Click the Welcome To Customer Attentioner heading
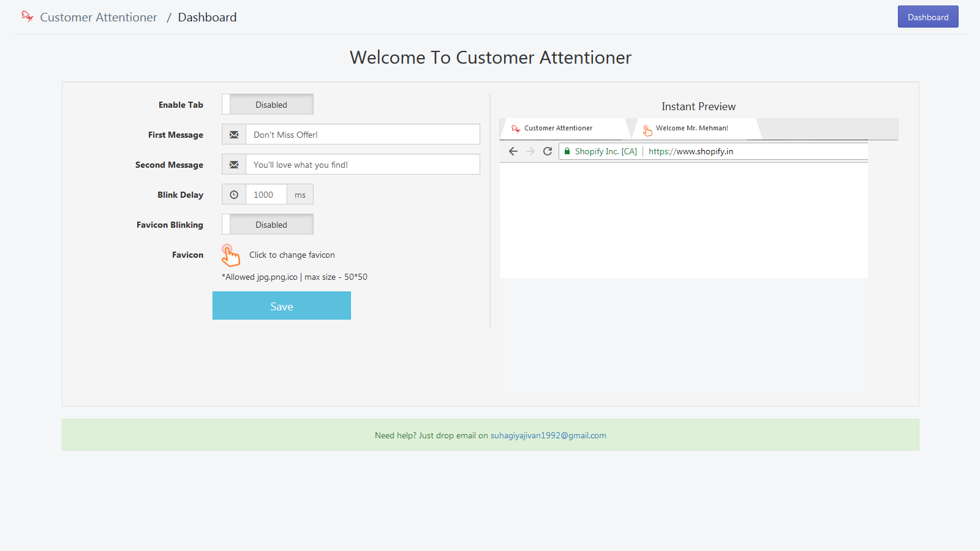Screen dimensions: 980x551 (x=490, y=58)
